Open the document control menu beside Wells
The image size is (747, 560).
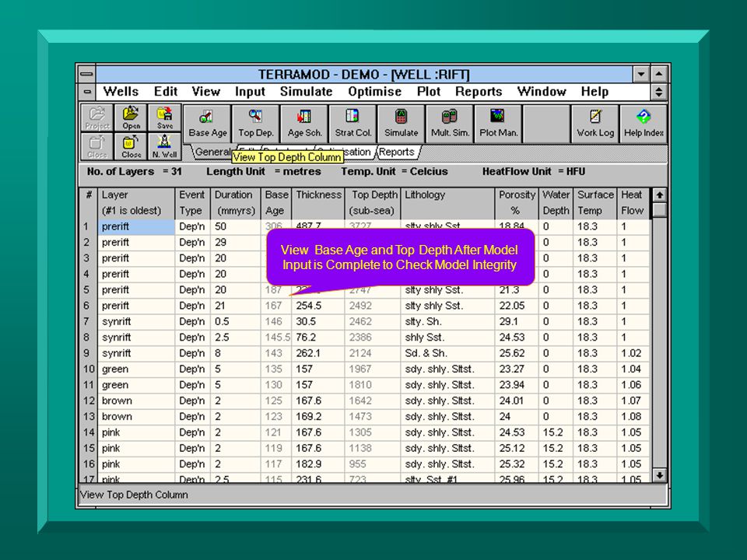tap(86, 92)
